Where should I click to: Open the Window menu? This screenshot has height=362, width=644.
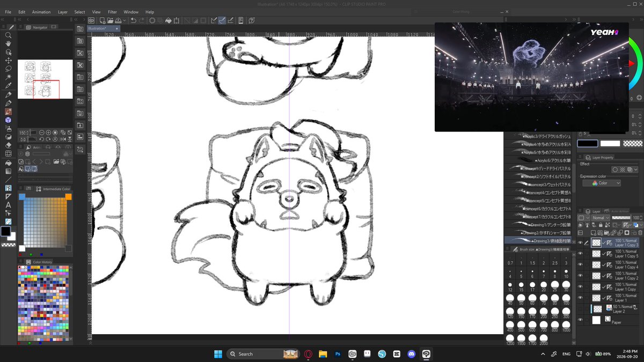(x=131, y=12)
